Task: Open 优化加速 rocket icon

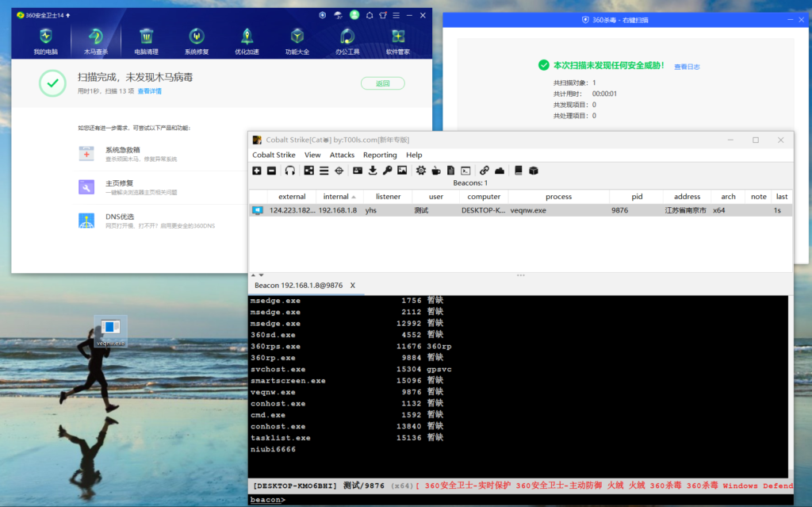Action: 247,41
